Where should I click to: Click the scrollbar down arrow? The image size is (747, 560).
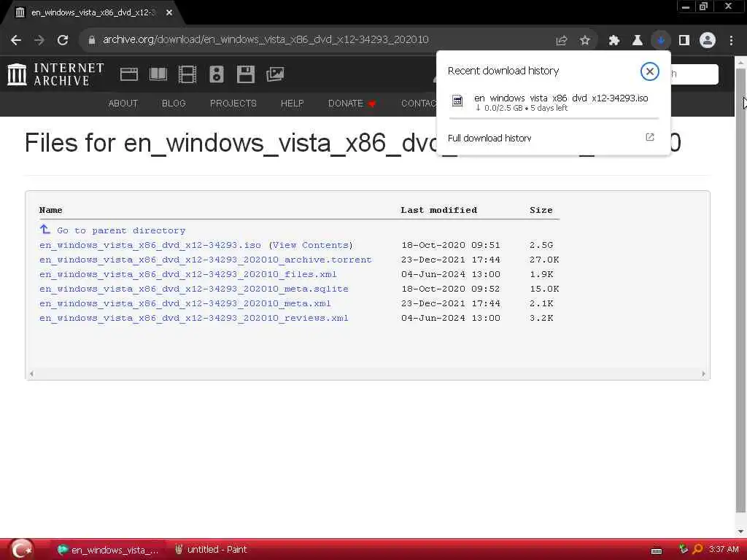(740, 531)
